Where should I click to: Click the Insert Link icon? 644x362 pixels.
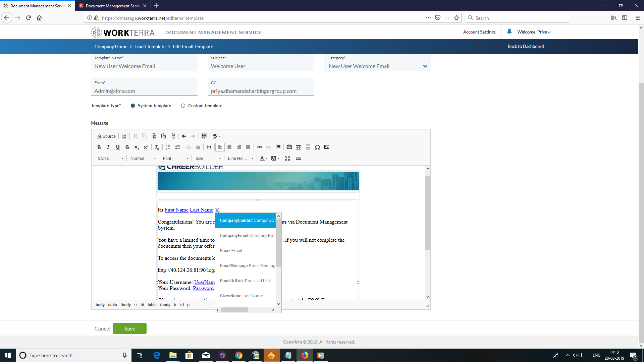click(259, 147)
